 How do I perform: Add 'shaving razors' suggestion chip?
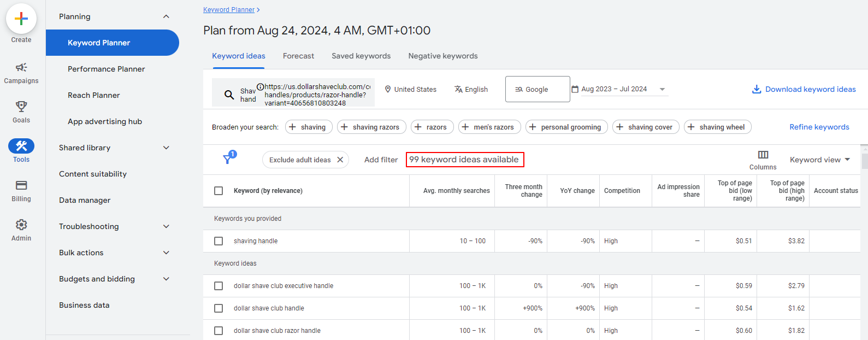pyautogui.click(x=371, y=127)
